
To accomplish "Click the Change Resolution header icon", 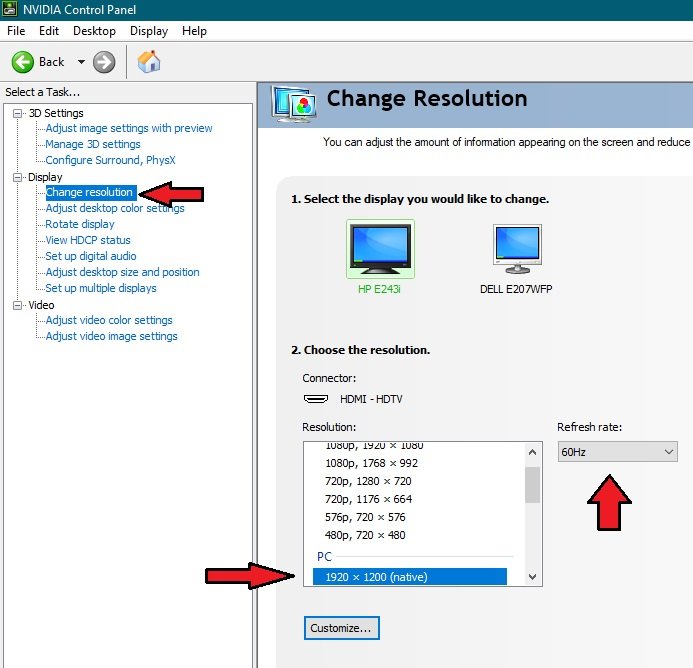I will coord(294,105).
